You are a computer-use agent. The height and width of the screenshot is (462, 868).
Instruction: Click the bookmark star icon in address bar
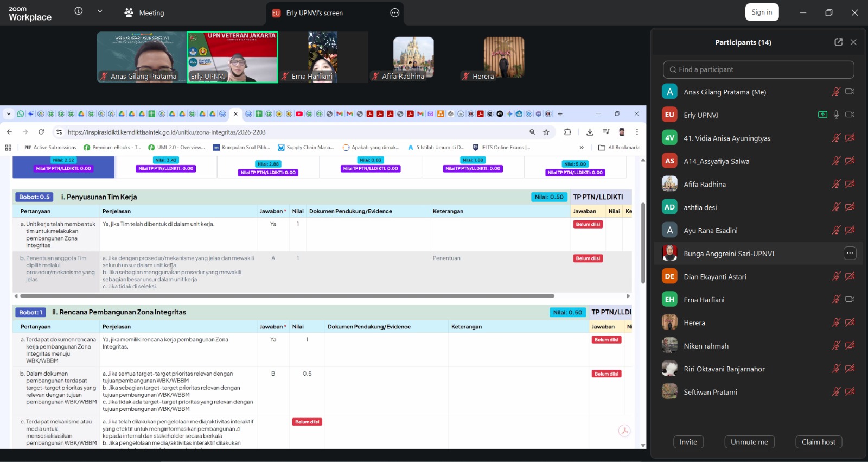(x=546, y=132)
